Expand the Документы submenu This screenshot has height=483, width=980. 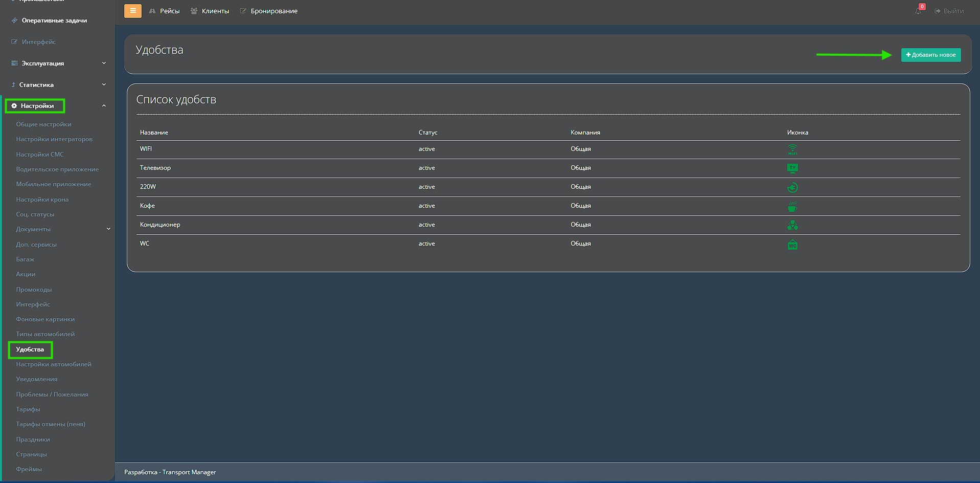tap(108, 229)
